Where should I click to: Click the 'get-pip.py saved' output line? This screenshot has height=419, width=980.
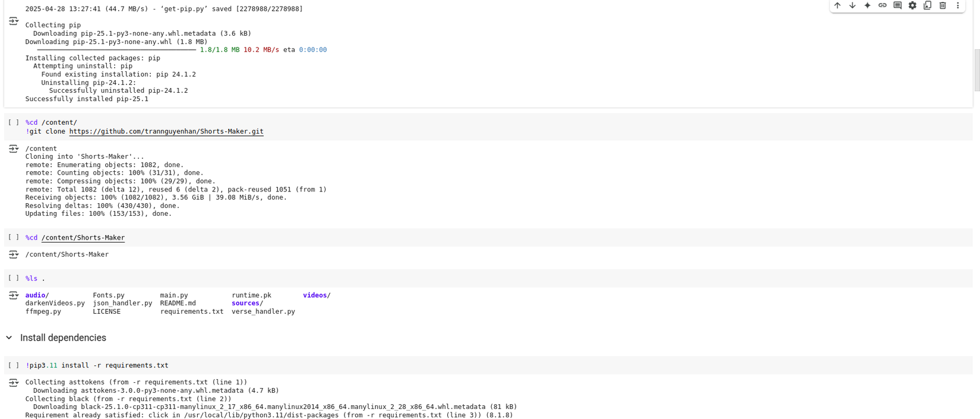coord(164,9)
